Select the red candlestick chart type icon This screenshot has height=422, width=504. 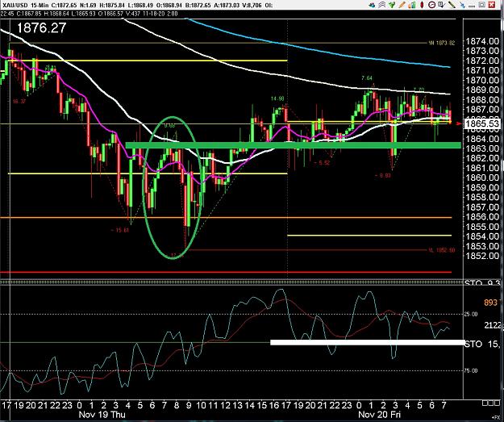click(422, 5)
